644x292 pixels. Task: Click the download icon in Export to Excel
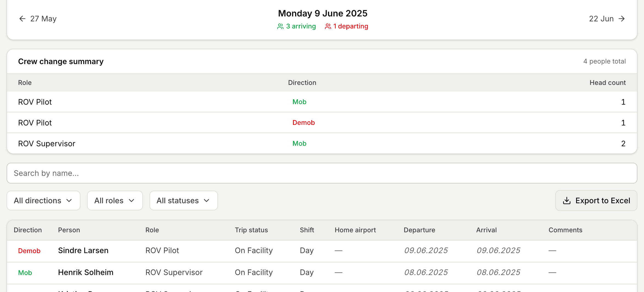tap(567, 201)
